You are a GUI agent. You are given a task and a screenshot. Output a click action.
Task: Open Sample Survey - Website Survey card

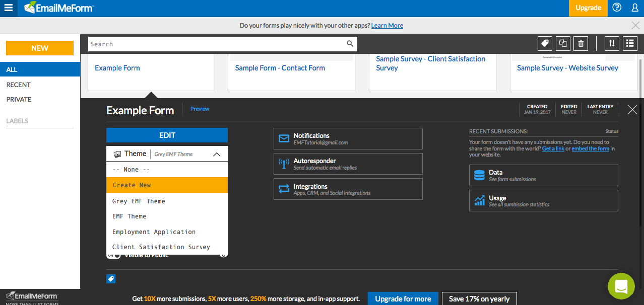pyautogui.click(x=573, y=73)
